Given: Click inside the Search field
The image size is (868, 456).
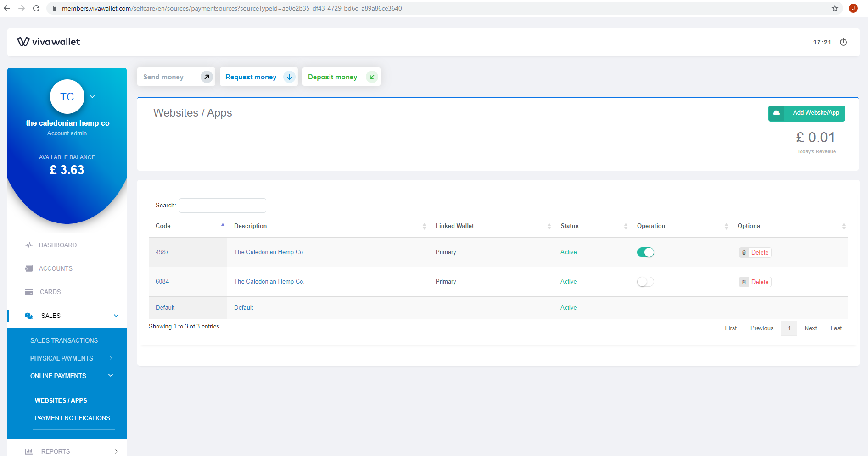Looking at the screenshot, I should click(223, 205).
